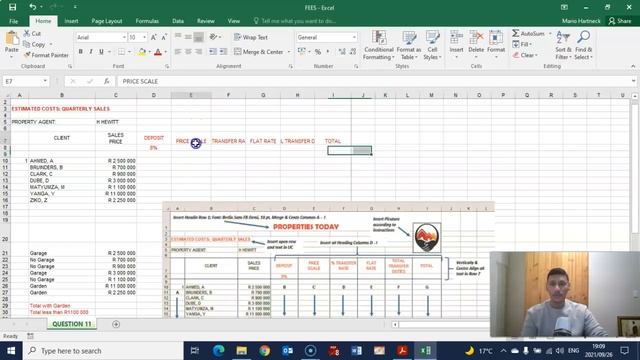Open the Cell Styles gallery
This screenshot has height=360, width=640.
tap(432, 45)
